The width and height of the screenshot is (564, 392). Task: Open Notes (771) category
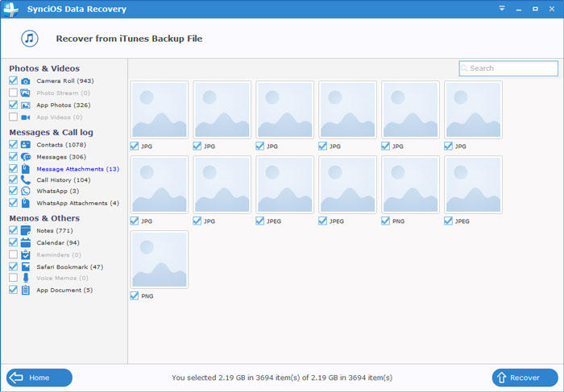click(x=55, y=231)
